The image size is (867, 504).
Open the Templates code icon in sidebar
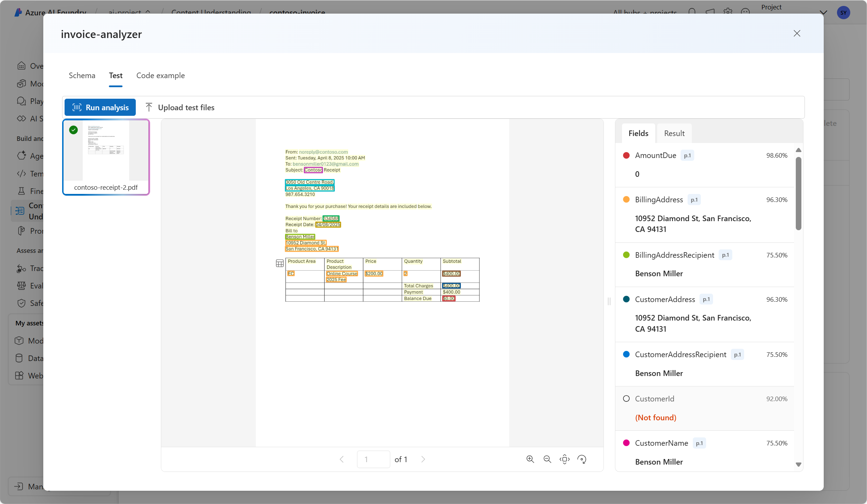point(22,173)
